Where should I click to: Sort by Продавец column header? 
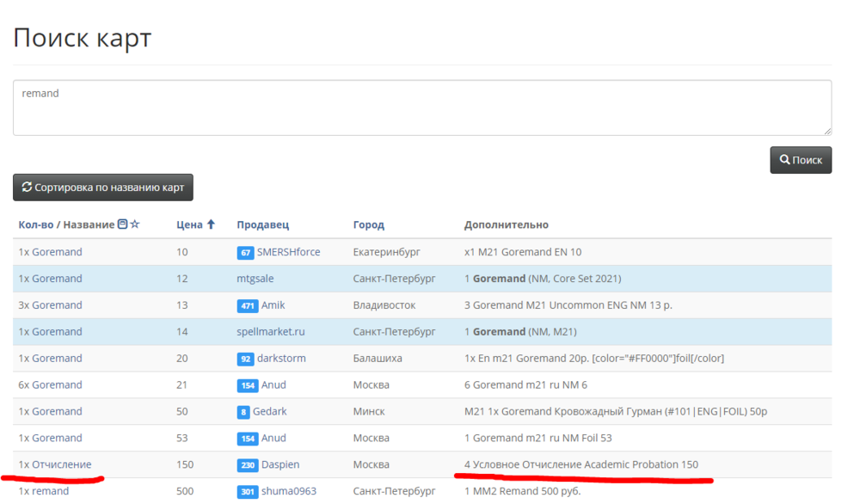262,224
